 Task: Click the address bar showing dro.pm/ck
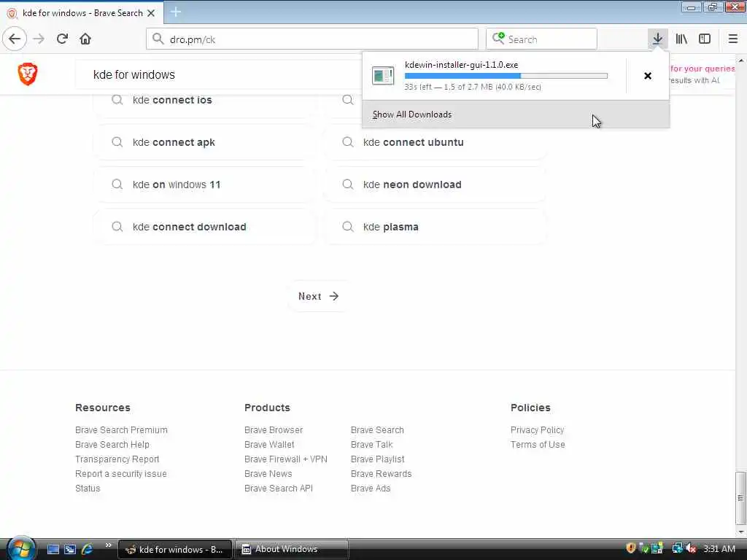point(312,39)
